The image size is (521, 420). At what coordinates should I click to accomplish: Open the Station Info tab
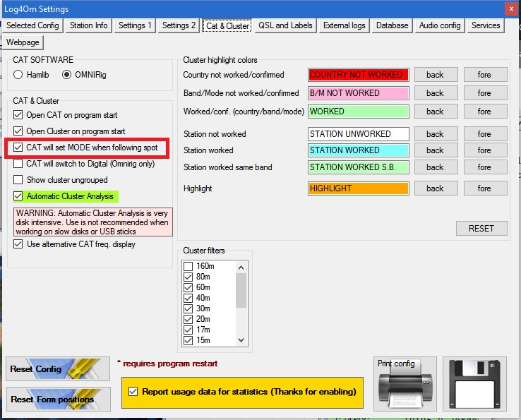point(88,25)
